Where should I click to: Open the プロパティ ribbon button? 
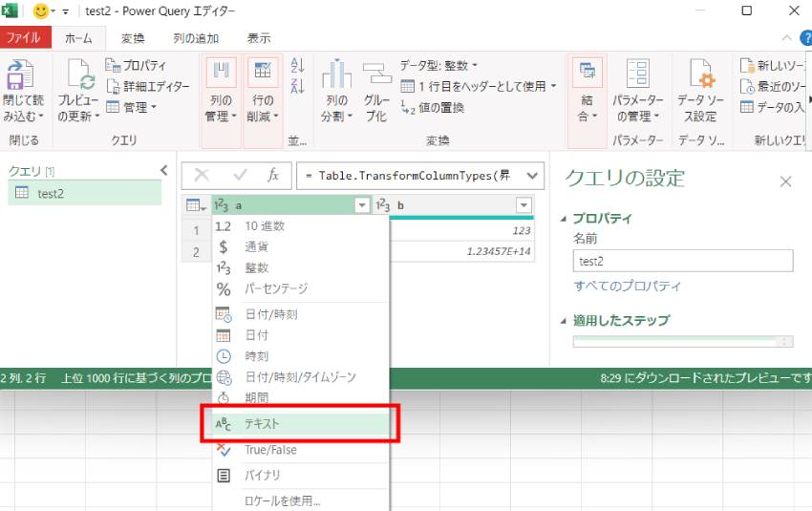click(136, 65)
